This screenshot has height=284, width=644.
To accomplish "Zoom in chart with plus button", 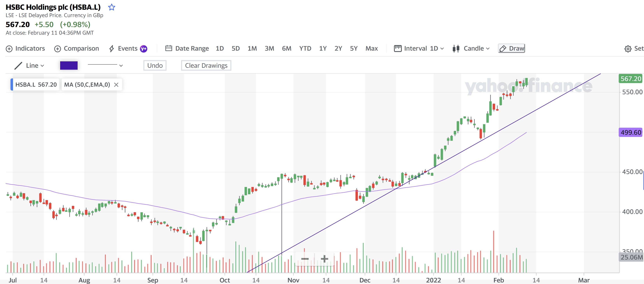I will [x=324, y=259].
